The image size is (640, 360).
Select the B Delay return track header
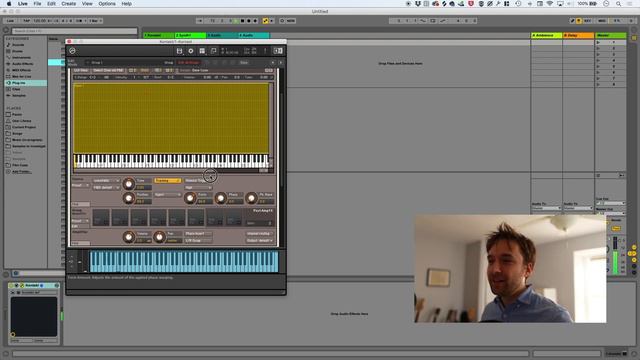578,36
